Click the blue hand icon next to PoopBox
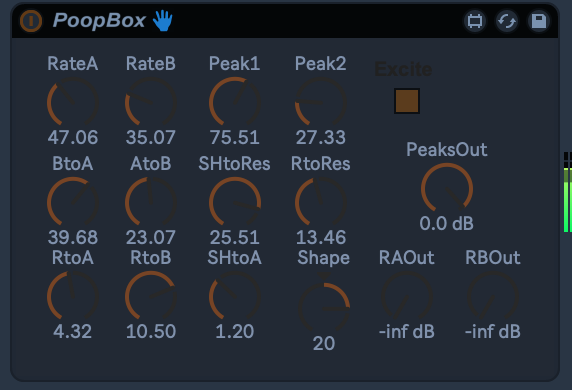This screenshot has height=390, width=572. tap(162, 20)
